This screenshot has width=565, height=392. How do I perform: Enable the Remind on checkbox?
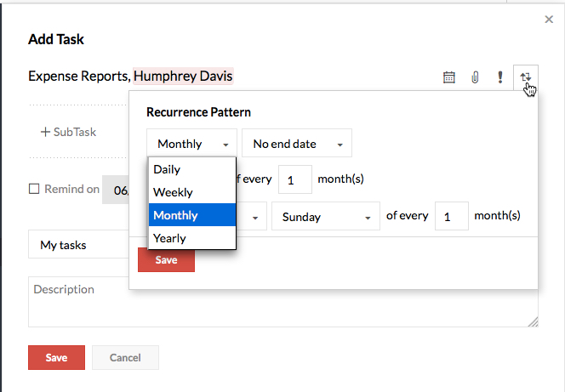[x=34, y=189]
